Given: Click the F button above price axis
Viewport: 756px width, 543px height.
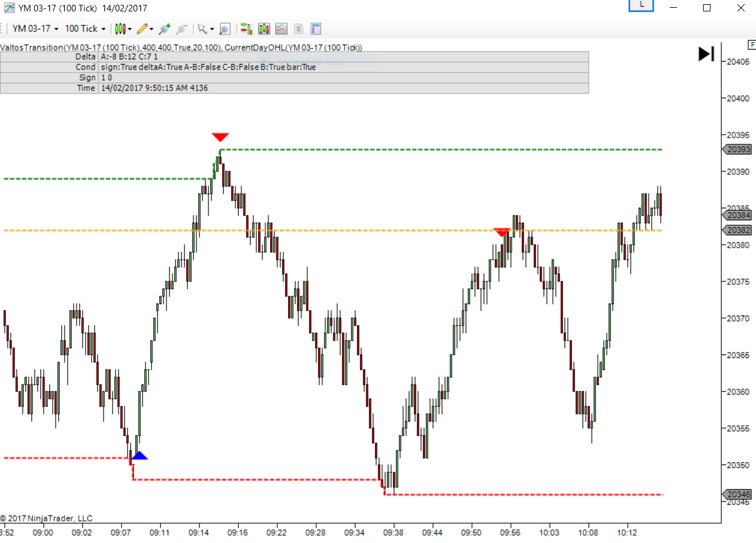Looking at the screenshot, I should point(751,44).
